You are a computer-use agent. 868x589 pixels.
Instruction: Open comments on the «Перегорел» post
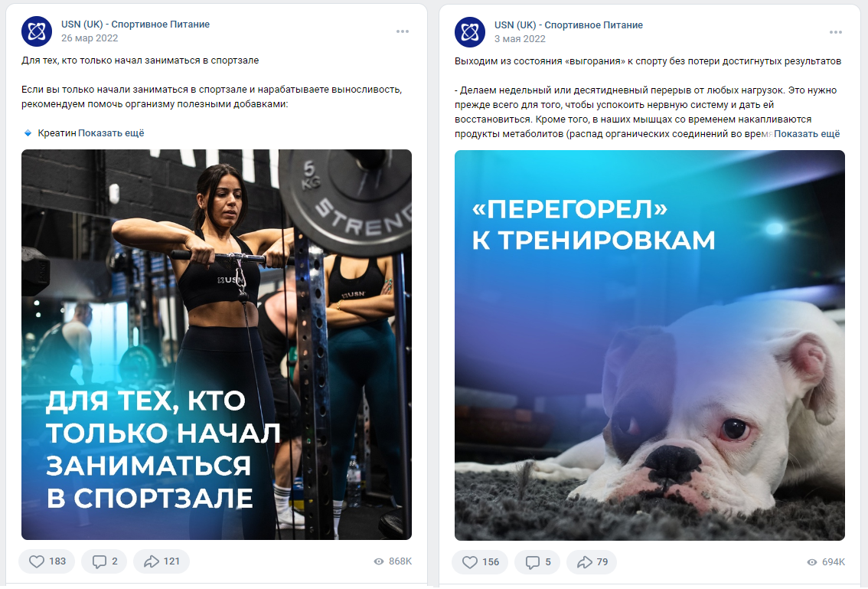tap(537, 562)
